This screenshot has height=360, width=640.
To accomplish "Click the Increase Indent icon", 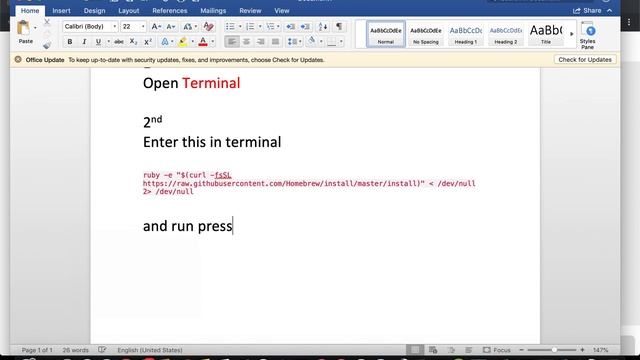I will 305,27.
